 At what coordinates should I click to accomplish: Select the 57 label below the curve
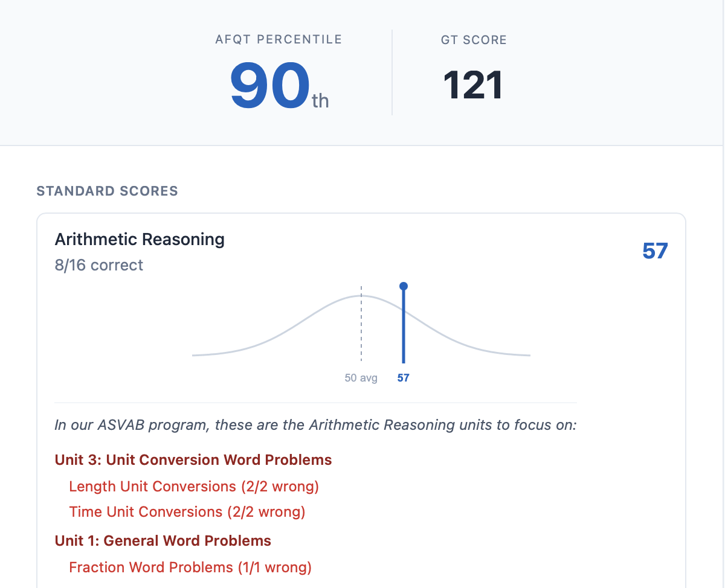[x=403, y=378]
